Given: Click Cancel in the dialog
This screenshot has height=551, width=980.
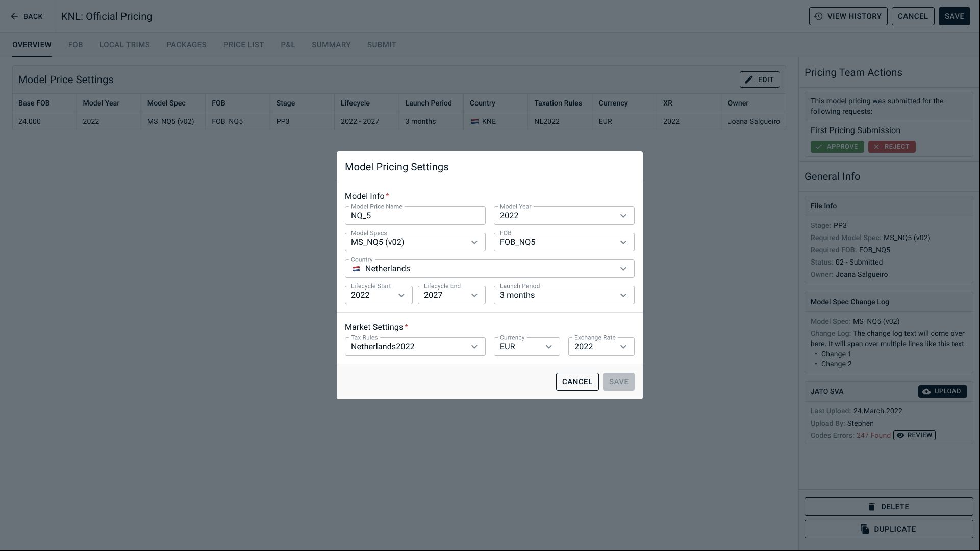Looking at the screenshot, I should [577, 382].
